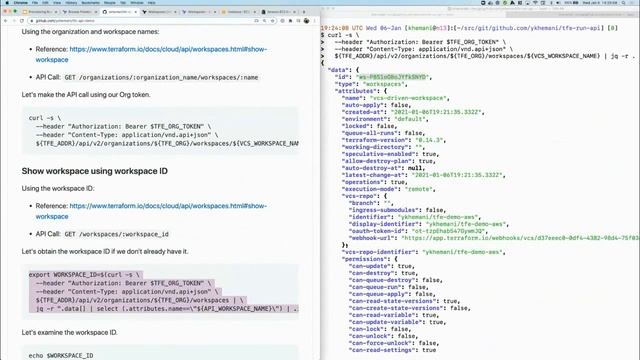Click the "vcs-repo-identifier" line in terminal

click(424, 252)
